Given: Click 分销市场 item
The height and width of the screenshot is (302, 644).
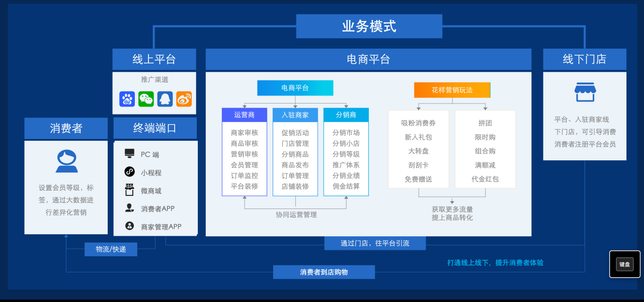Looking at the screenshot, I should 346,133.
